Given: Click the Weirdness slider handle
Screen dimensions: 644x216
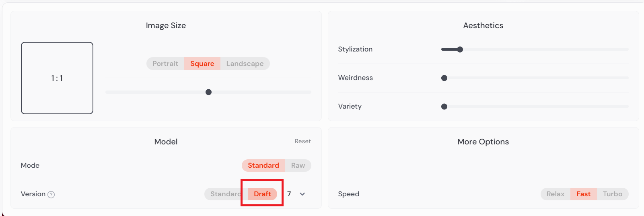Looking at the screenshot, I should click(444, 78).
